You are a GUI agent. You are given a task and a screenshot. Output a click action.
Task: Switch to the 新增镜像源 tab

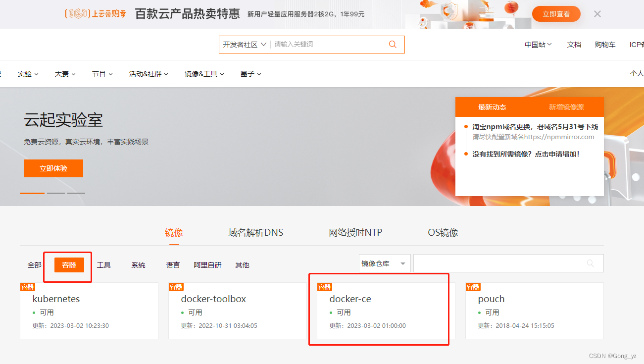566,107
